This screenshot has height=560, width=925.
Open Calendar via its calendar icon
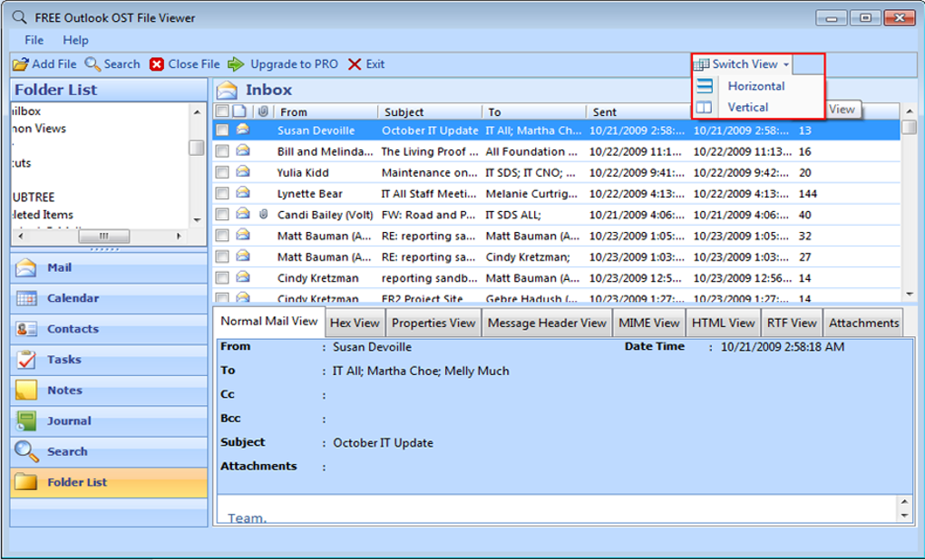(x=26, y=298)
